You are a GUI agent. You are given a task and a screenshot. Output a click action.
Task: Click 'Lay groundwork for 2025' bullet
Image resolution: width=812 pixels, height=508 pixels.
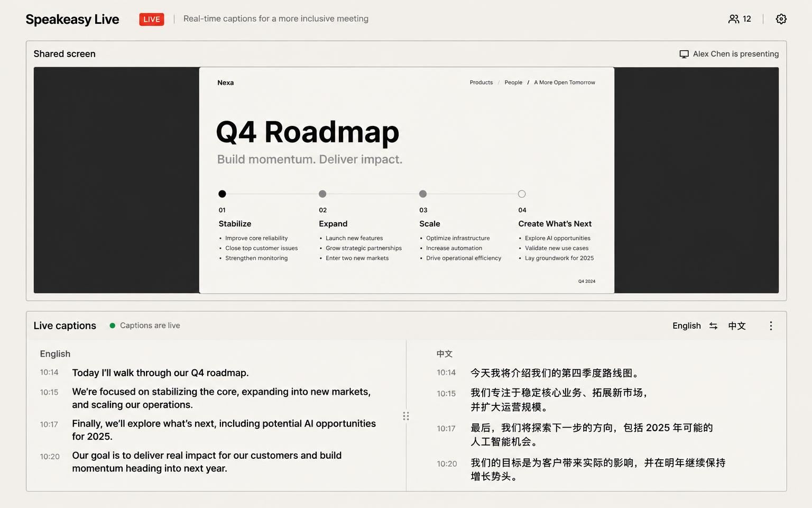click(559, 258)
